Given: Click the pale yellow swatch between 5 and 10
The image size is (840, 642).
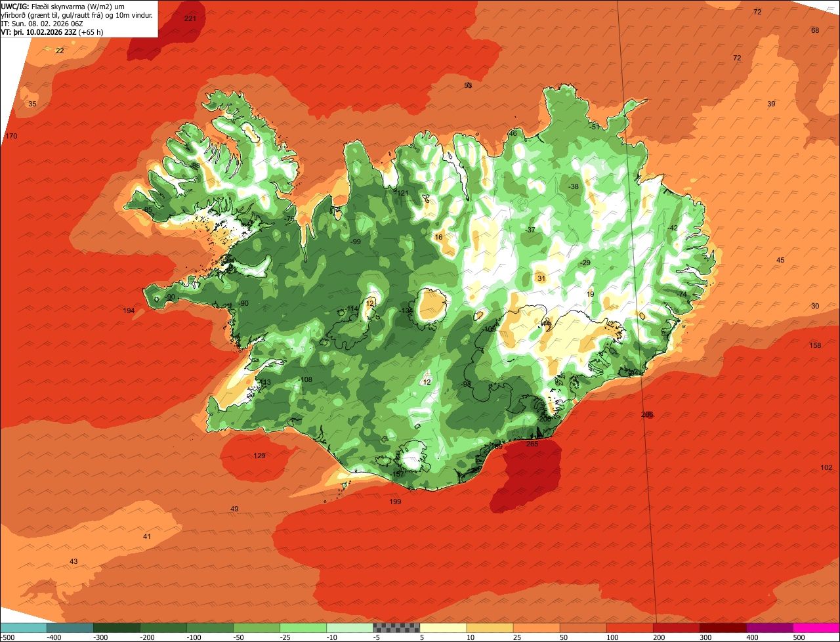Looking at the screenshot, I should click(443, 628).
